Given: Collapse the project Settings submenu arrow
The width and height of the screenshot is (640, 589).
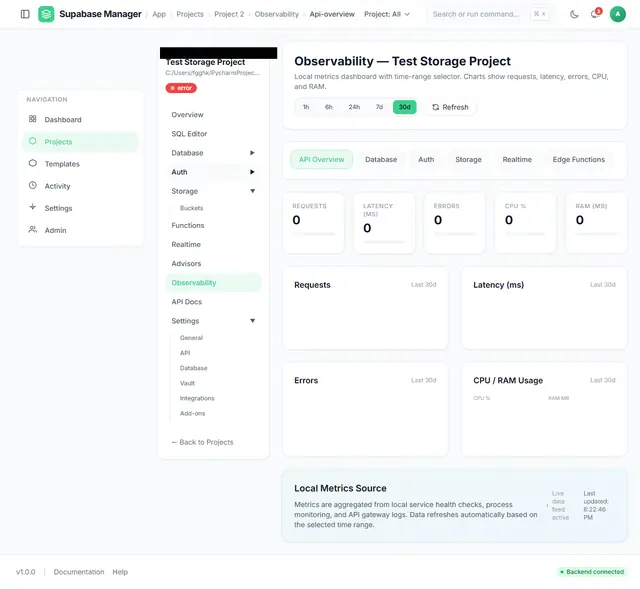Looking at the screenshot, I should pos(253,321).
